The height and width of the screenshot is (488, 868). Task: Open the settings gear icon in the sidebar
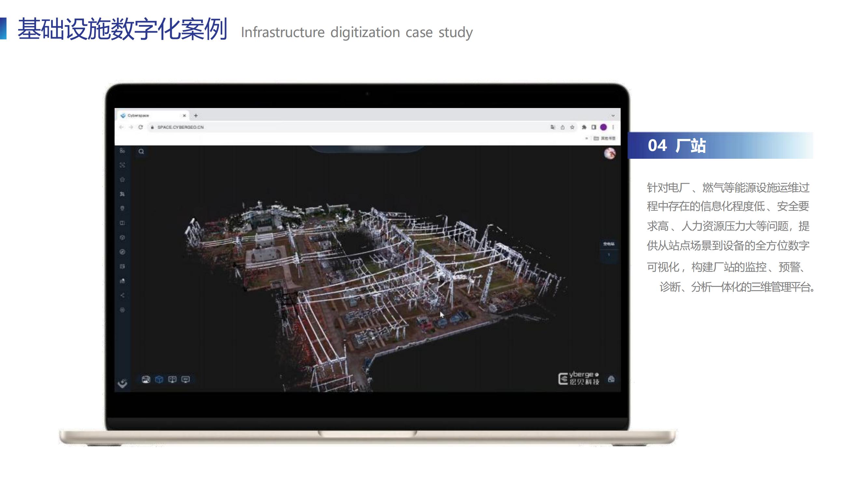pyautogui.click(x=122, y=310)
